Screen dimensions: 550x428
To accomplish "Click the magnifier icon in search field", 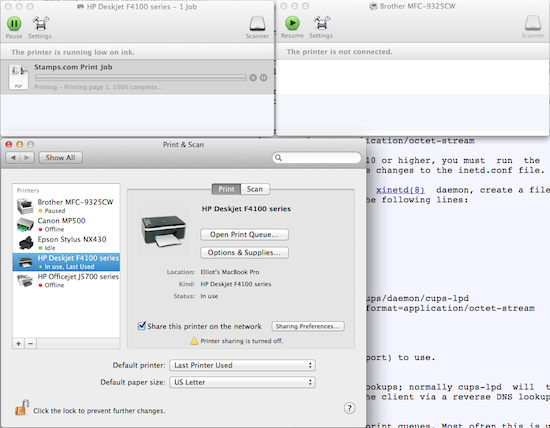I will click(278, 158).
